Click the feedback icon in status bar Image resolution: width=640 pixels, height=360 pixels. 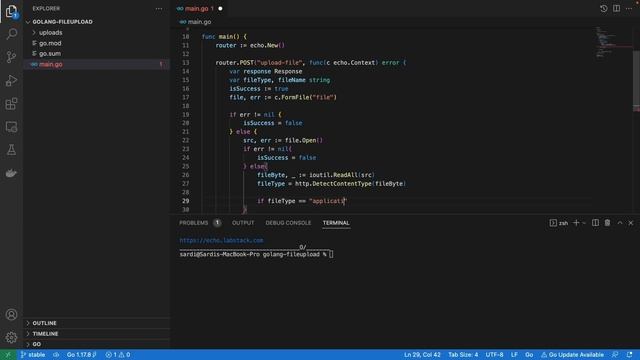pyautogui.click(x=615, y=355)
